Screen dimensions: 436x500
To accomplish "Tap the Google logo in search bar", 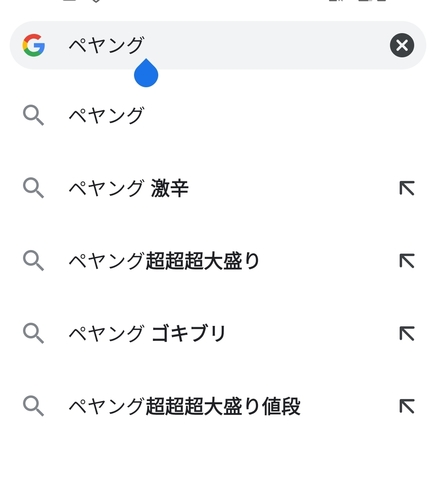I will 34,45.
